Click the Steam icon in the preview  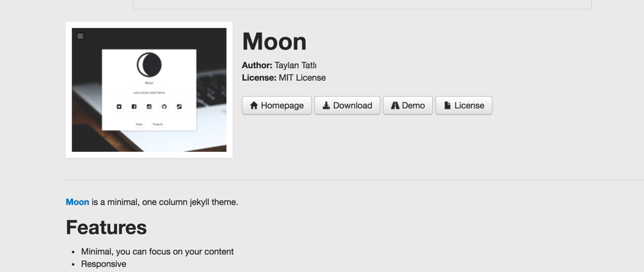(x=179, y=107)
